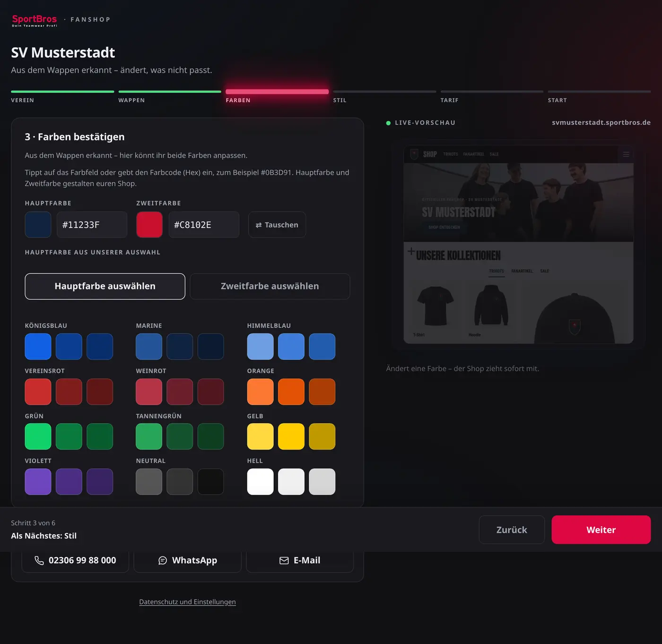662x644 pixels.
Task: Choose the middle Gelb swatch
Action: click(x=291, y=436)
